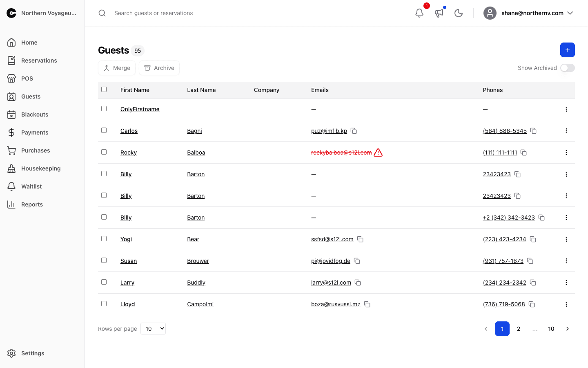Go to next page arrow

click(568, 329)
